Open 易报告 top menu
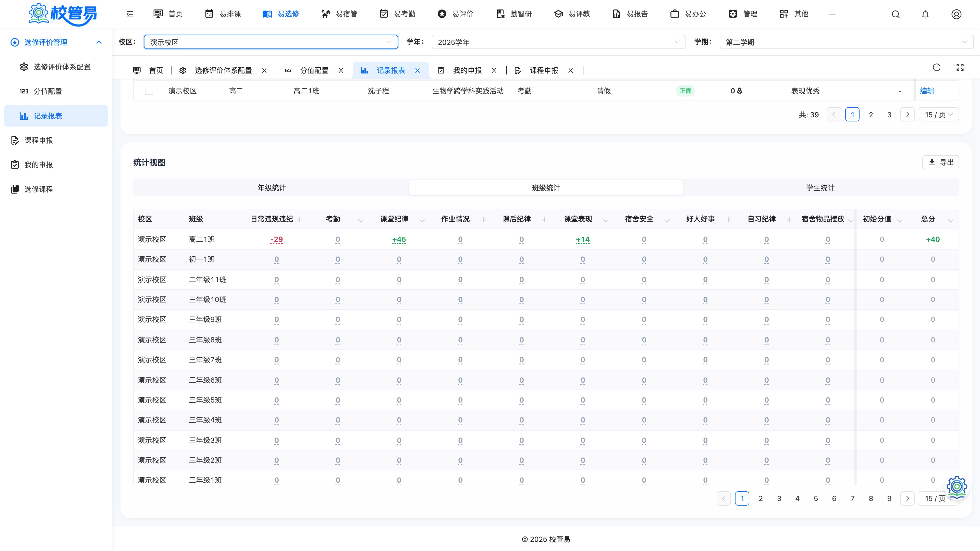980x551 pixels. [x=630, y=14]
